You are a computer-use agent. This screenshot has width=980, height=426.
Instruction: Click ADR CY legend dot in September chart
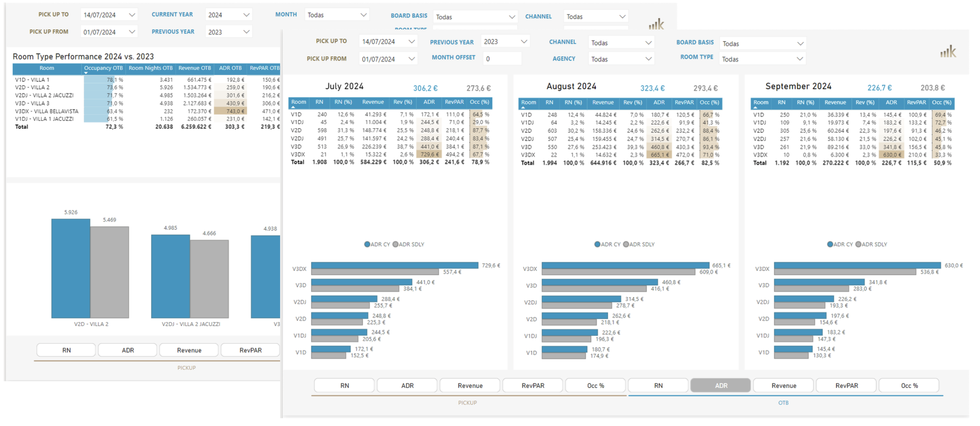coord(830,244)
